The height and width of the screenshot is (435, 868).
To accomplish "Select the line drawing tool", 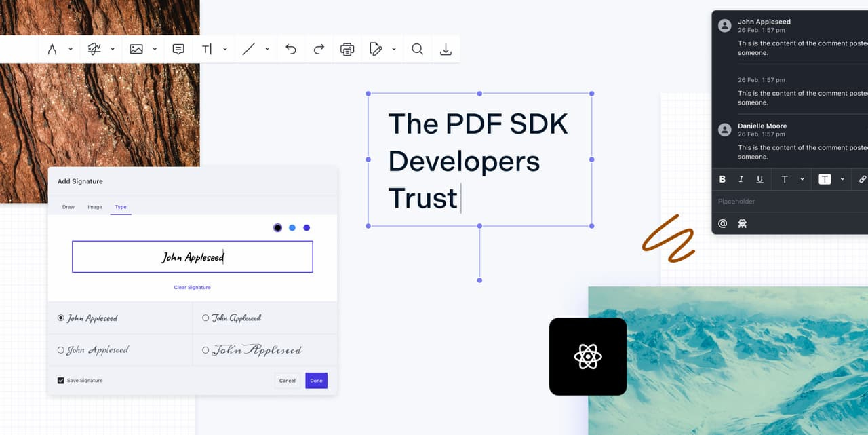I will pyautogui.click(x=249, y=49).
